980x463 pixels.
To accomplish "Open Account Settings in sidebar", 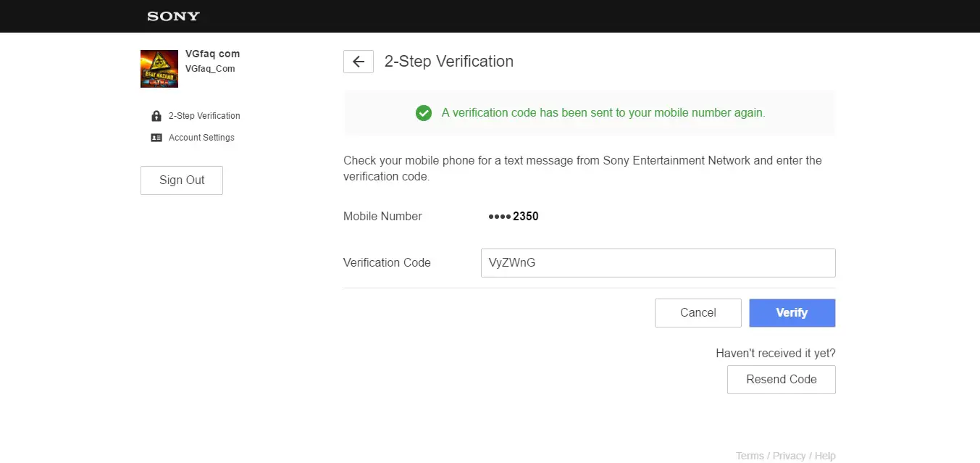I will pos(201,138).
